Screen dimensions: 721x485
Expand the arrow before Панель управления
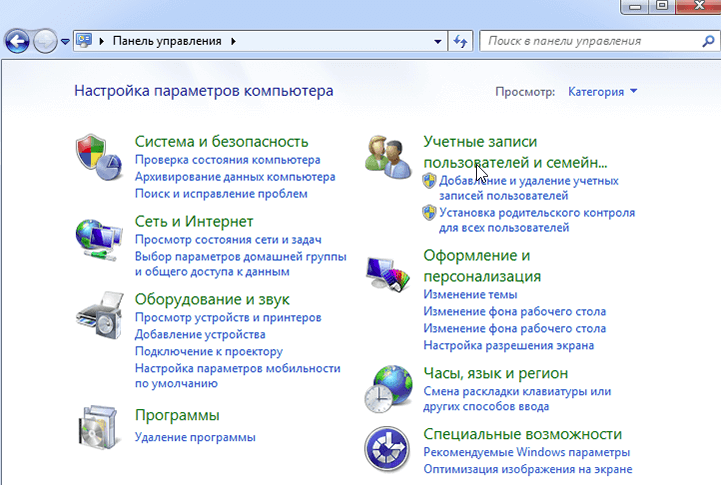click(102, 41)
